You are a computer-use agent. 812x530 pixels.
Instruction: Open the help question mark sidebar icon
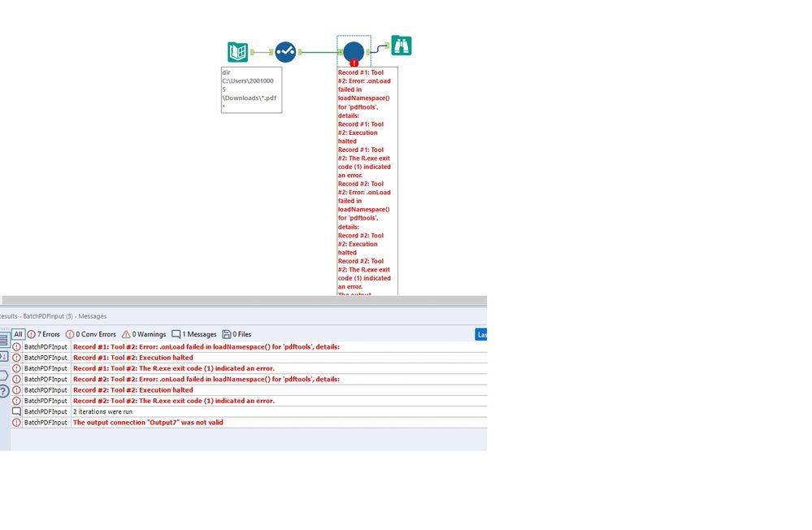click(4, 391)
